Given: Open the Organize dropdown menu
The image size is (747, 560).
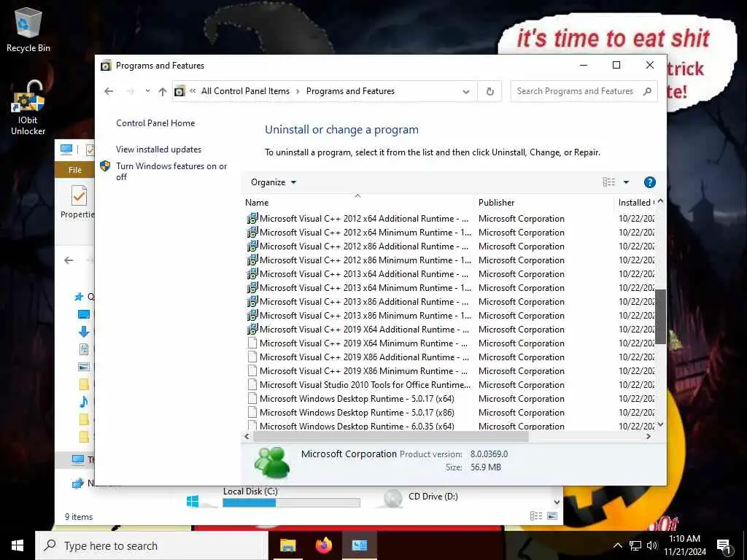Looking at the screenshot, I should 274,182.
